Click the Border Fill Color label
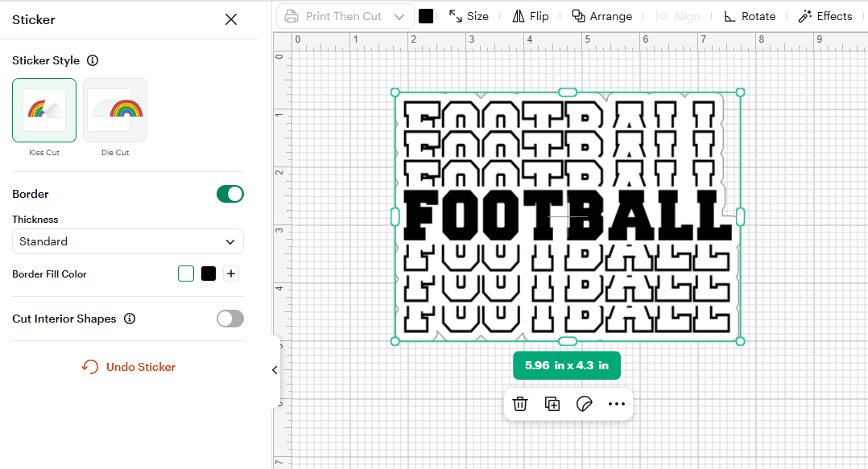Image resolution: width=868 pixels, height=469 pixels. (49, 274)
